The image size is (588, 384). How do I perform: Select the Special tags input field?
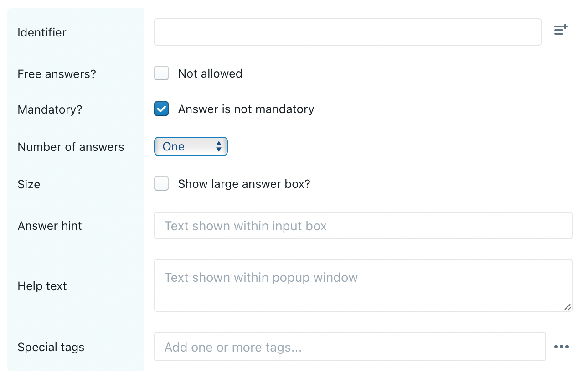click(350, 347)
